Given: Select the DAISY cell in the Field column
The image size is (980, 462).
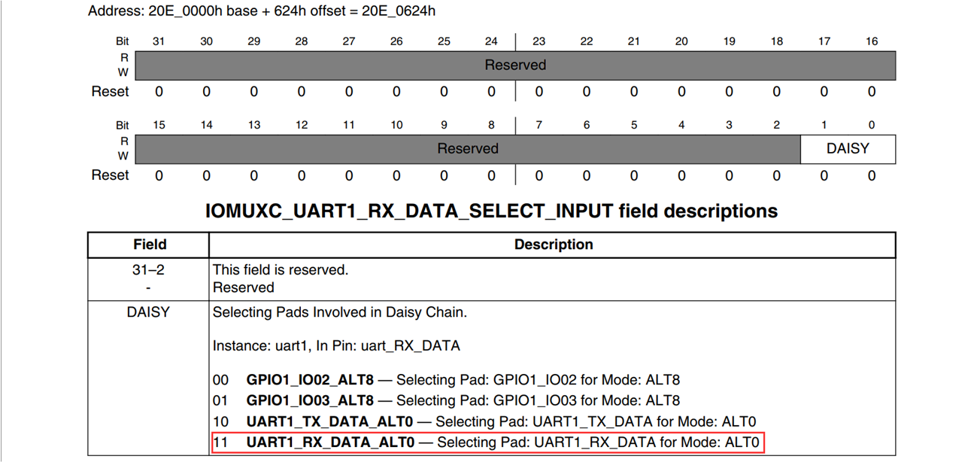Looking at the screenshot, I should click(149, 312).
